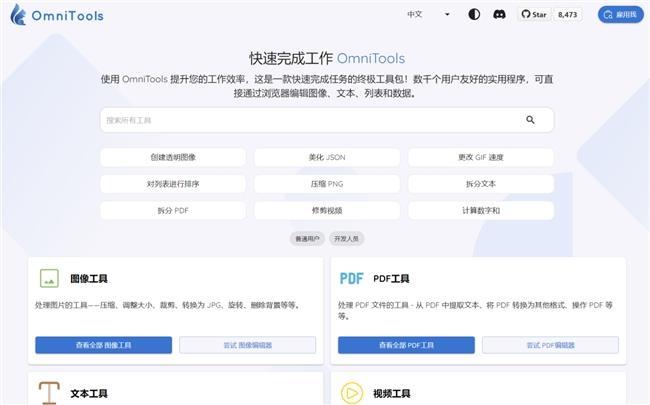
Task: Click the 图像工具 picture icon
Action: tap(49, 278)
